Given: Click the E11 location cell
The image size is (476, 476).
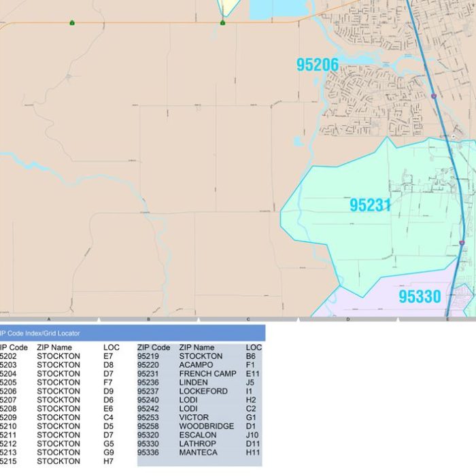Looking at the screenshot, I should (x=252, y=374).
